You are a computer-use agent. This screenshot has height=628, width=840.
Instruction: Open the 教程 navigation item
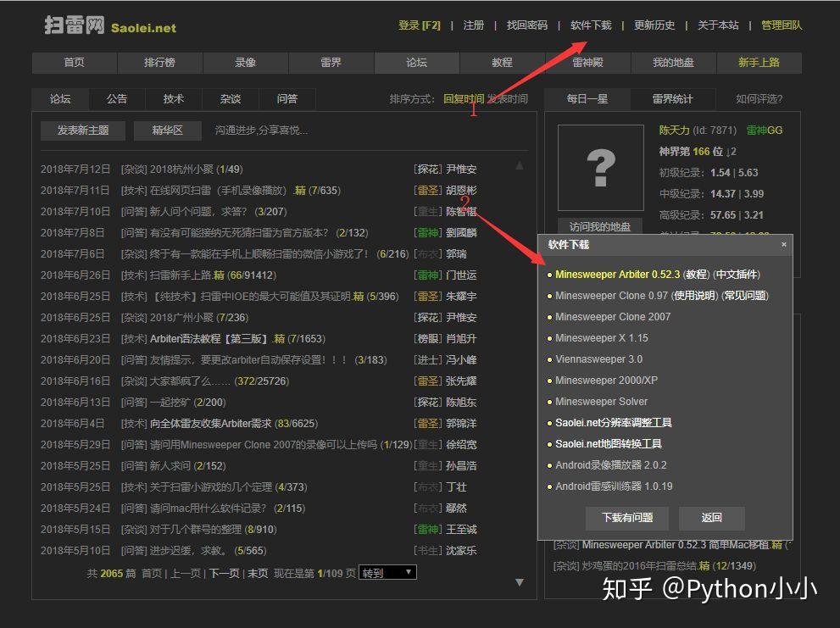503,63
